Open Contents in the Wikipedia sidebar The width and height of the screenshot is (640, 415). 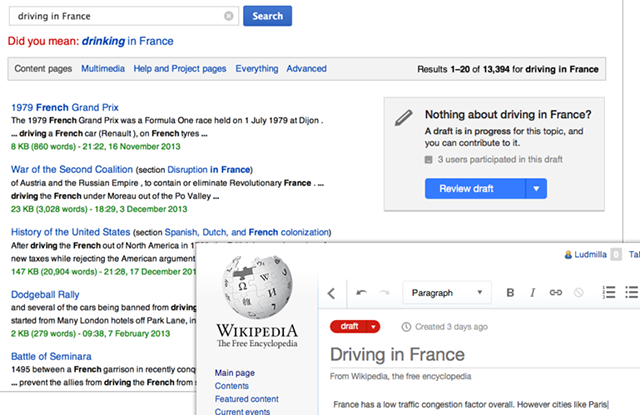coord(231,386)
